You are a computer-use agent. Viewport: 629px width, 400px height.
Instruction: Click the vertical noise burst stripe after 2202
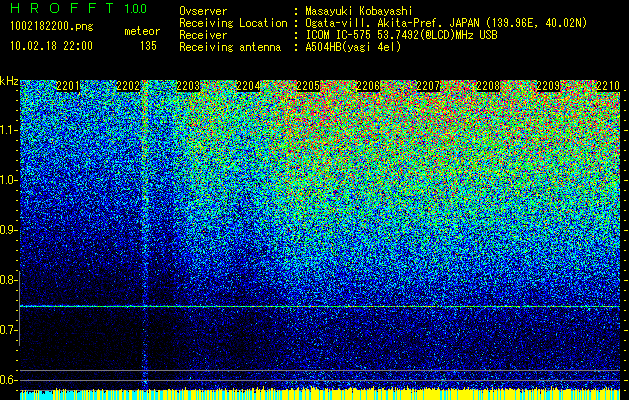tap(145, 235)
